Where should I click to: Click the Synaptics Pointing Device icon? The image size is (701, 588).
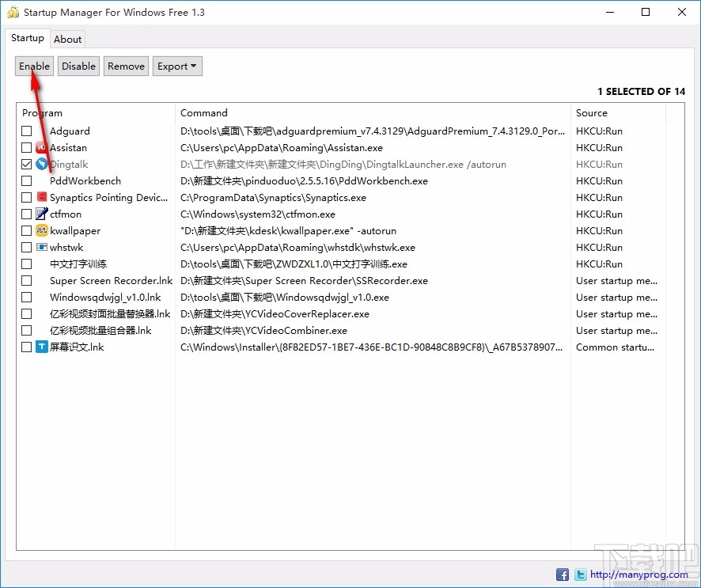tap(41, 197)
